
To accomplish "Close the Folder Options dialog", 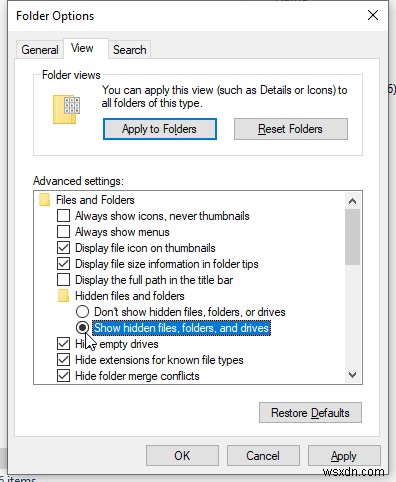I will (373, 15).
